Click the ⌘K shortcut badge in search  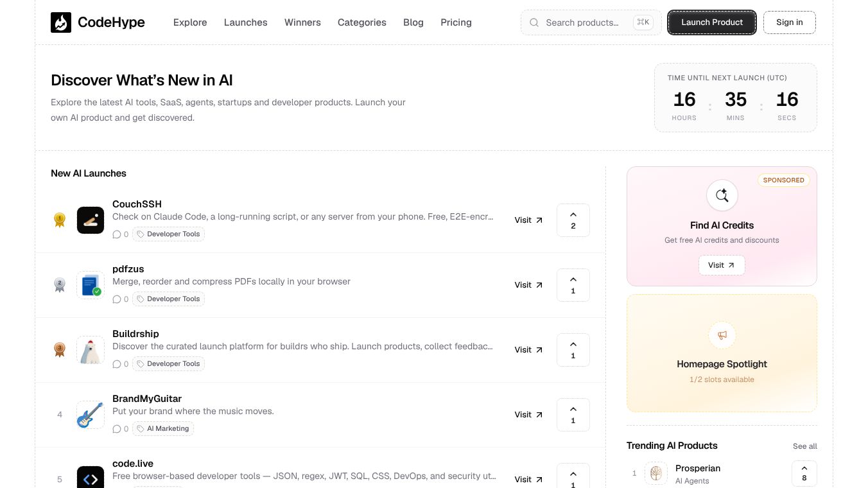click(x=643, y=22)
